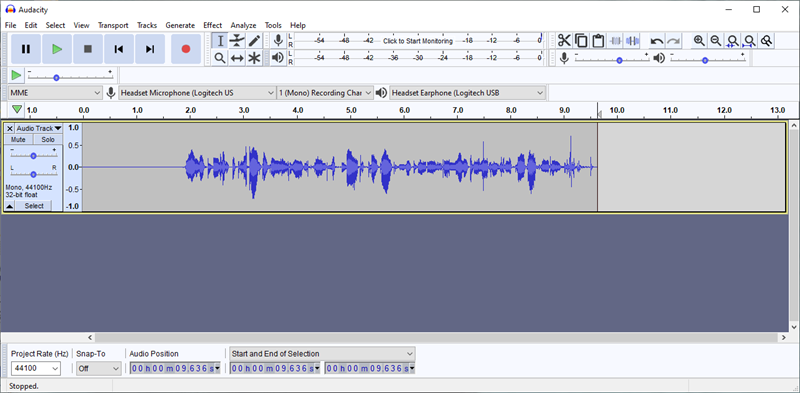Image resolution: width=800 pixels, height=393 pixels.
Task: Open the Tools menu
Action: [x=273, y=25]
